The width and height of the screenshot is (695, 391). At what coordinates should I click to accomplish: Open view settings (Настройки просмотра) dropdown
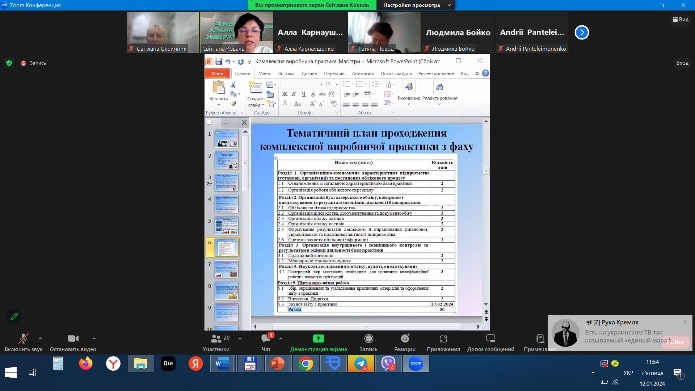coord(416,5)
